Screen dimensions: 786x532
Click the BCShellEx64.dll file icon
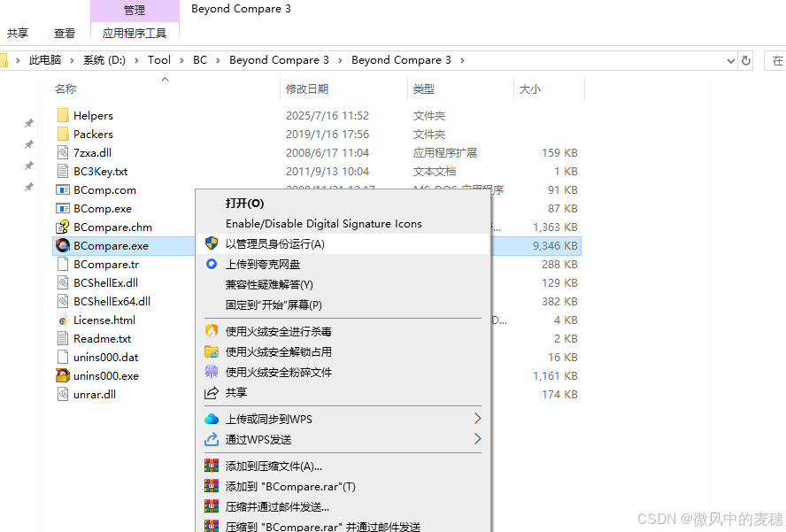(63, 301)
